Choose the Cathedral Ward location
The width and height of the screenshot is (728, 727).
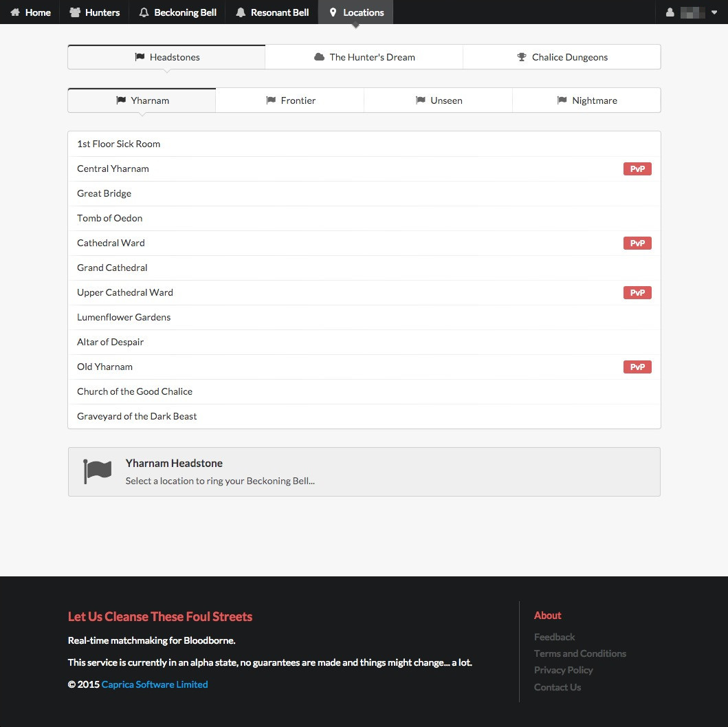coord(364,243)
